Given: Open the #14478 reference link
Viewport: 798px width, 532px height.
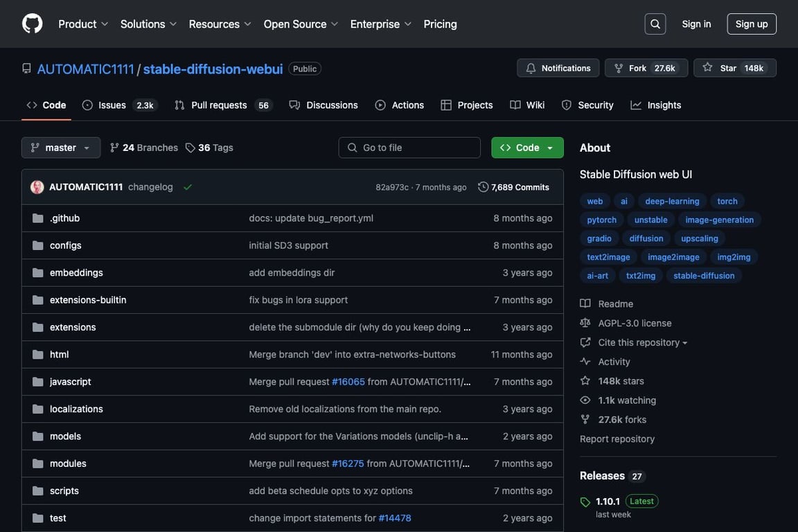Looking at the screenshot, I should (x=395, y=518).
